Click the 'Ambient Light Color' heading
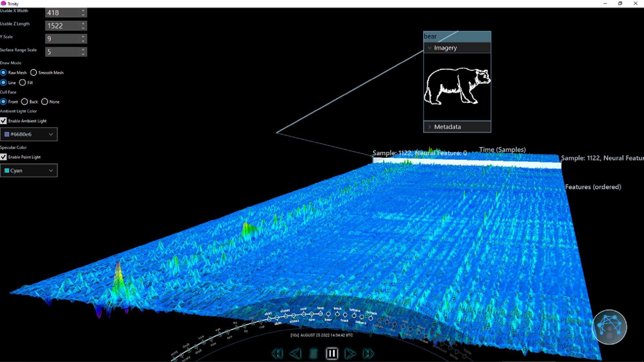 [18, 111]
